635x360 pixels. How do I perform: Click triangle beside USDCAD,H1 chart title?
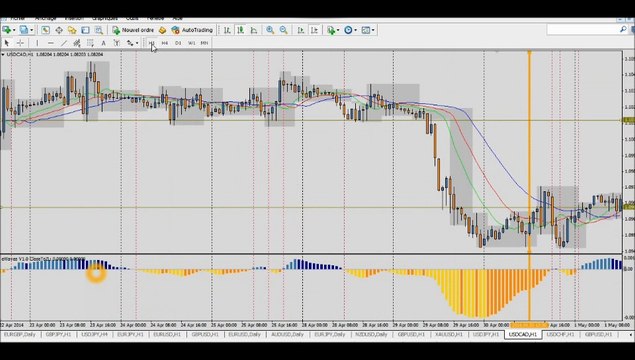(x=3, y=54)
